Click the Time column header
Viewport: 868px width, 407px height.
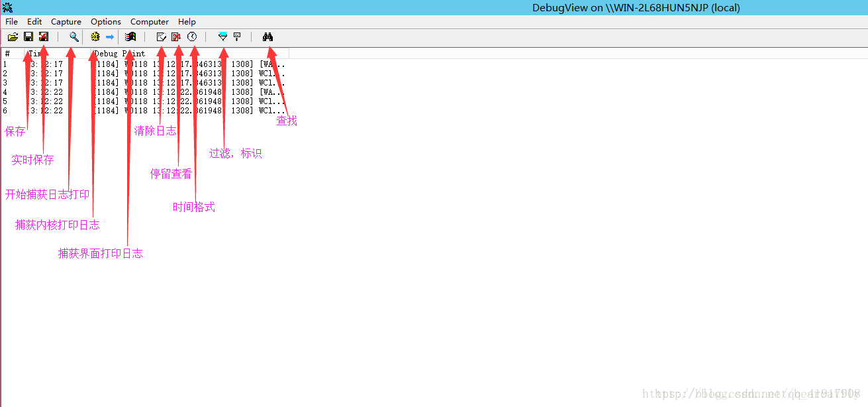pyautogui.click(x=58, y=54)
